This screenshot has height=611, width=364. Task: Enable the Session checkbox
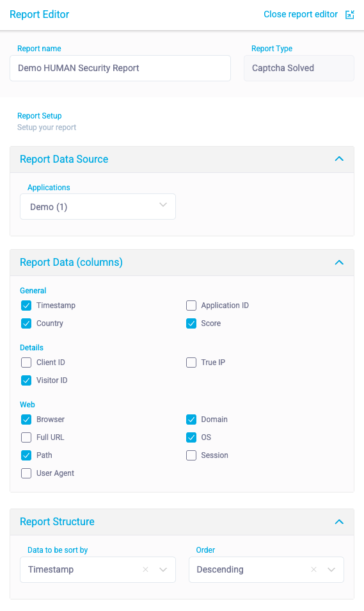[191, 455]
